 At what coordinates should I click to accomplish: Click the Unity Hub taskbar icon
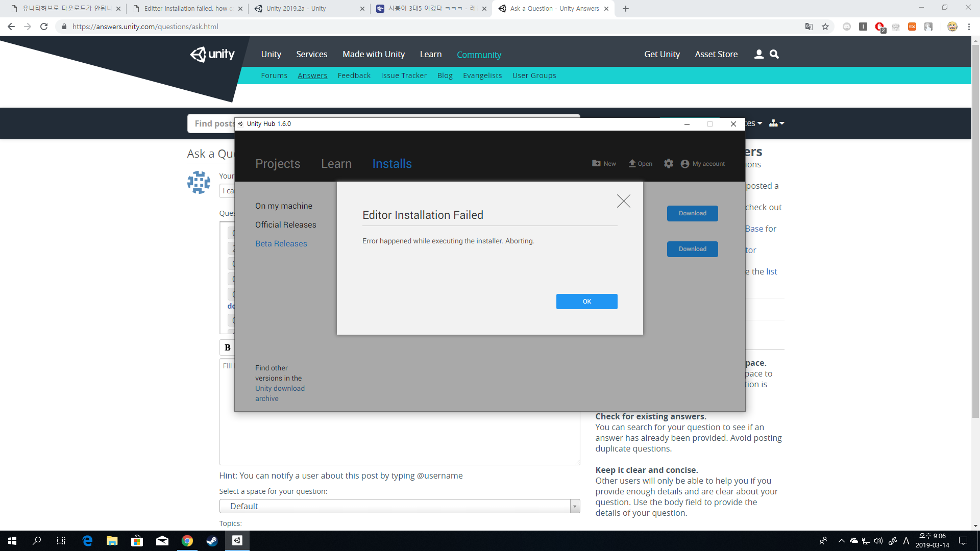tap(237, 541)
